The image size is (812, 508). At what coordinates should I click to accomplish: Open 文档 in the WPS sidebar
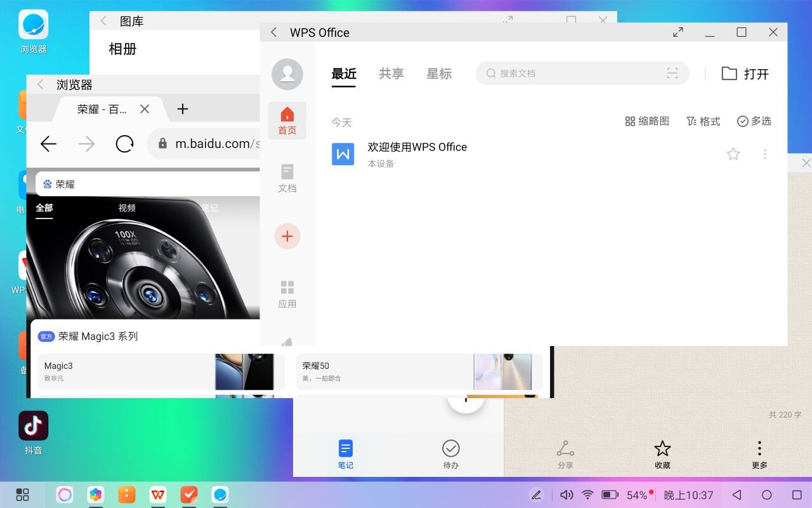287,178
